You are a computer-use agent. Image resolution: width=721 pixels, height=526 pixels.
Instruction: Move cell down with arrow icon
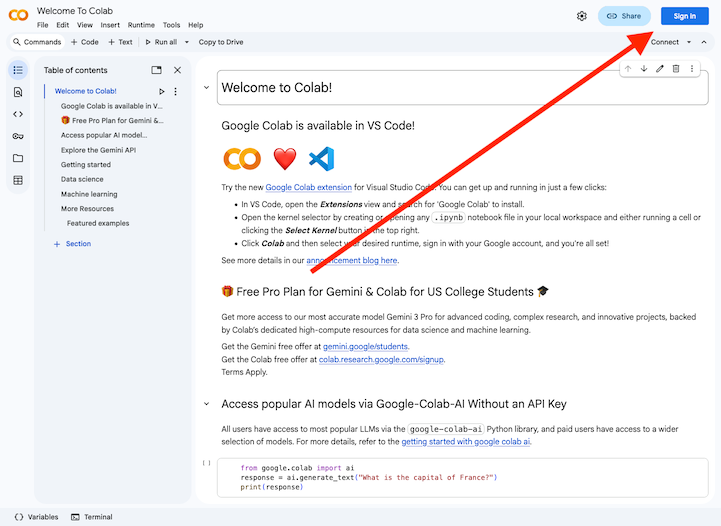pyautogui.click(x=644, y=68)
